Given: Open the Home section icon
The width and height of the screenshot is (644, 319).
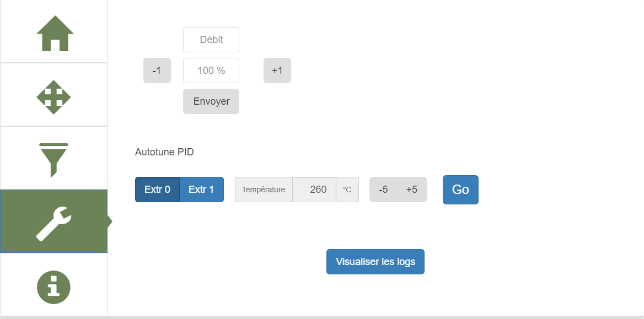Looking at the screenshot, I should [x=54, y=33].
